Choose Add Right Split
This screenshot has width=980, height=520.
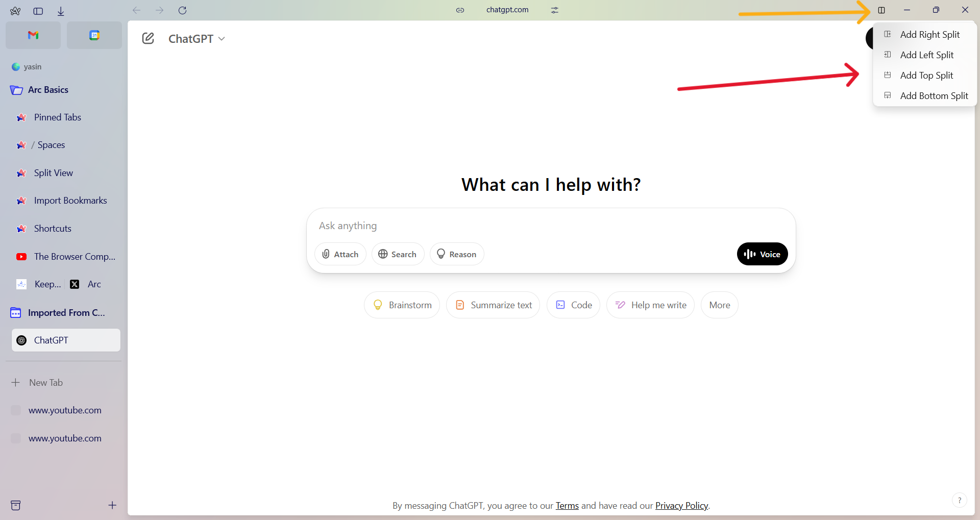point(925,35)
